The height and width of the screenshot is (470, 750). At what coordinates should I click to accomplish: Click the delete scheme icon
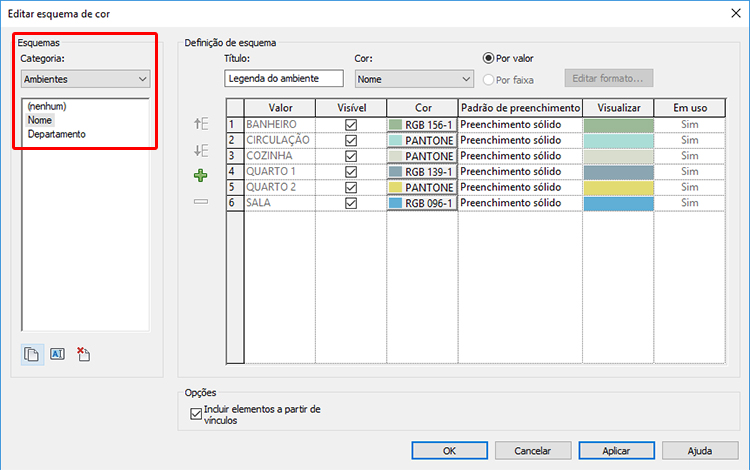[x=83, y=354]
